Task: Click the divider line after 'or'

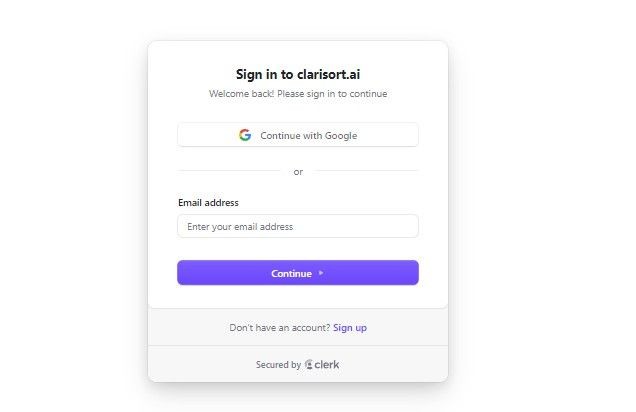Action: pyautogui.click(x=367, y=171)
